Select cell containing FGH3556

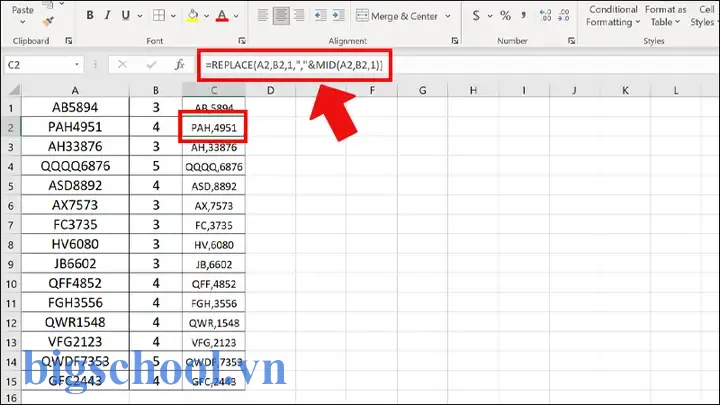click(x=75, y=303)
